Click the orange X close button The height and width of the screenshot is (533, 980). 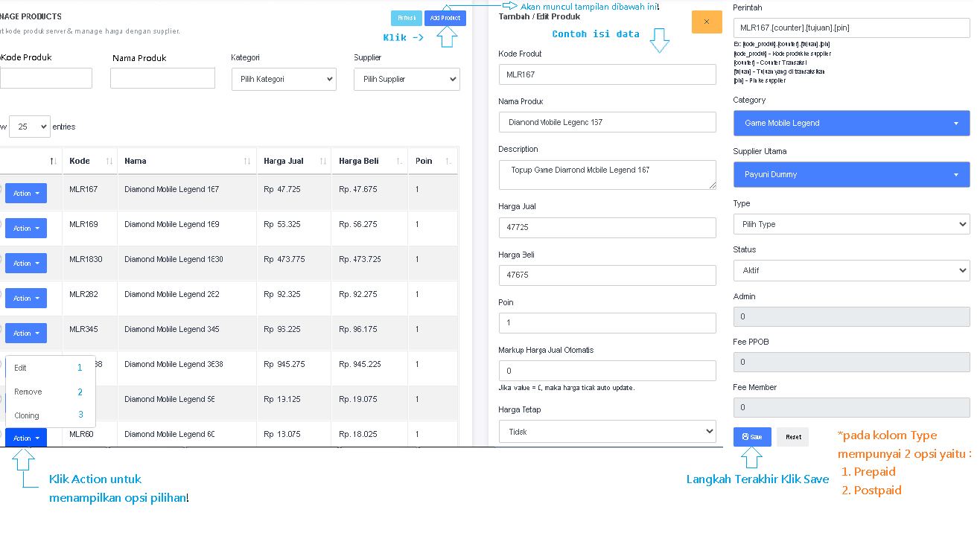click(706, 22)
